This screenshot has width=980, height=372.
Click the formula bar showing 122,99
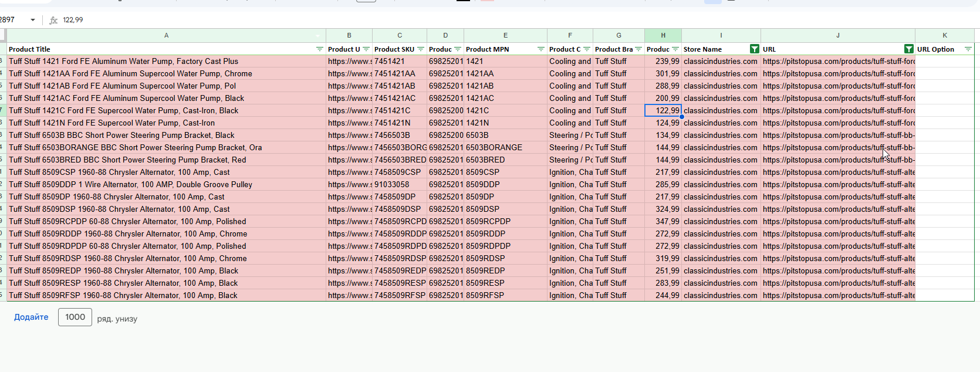pyautogui.click(x=516, y=20)
